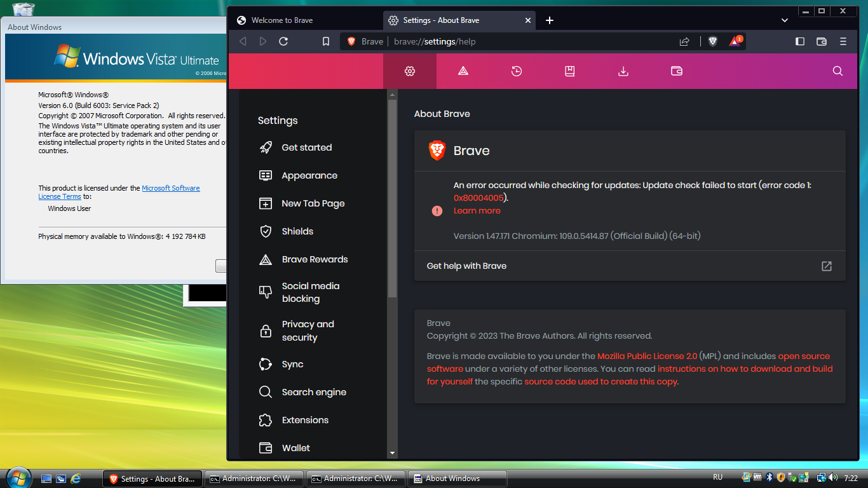Go forward with the forward arrow
The height and width of the screenshot is (488, 868).
[x=263, y=41]
